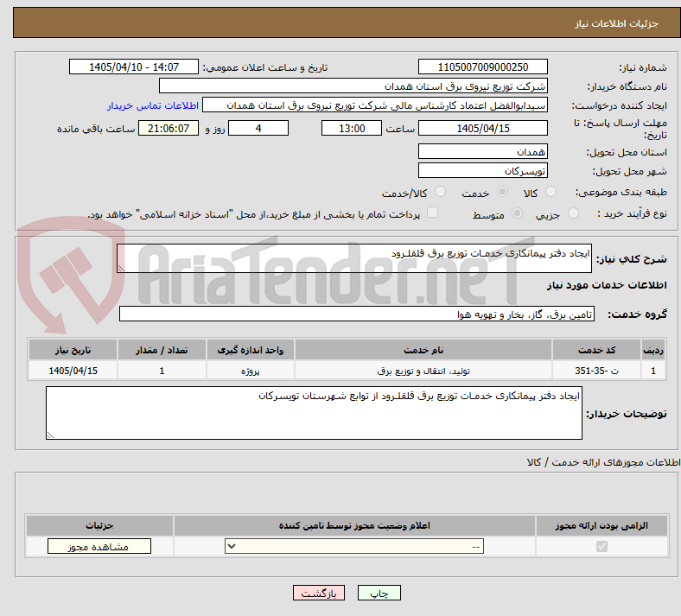This screenshot has width=681, height=616.
Task: Click the deadline time field 13:00
Action: coord(352,128)
